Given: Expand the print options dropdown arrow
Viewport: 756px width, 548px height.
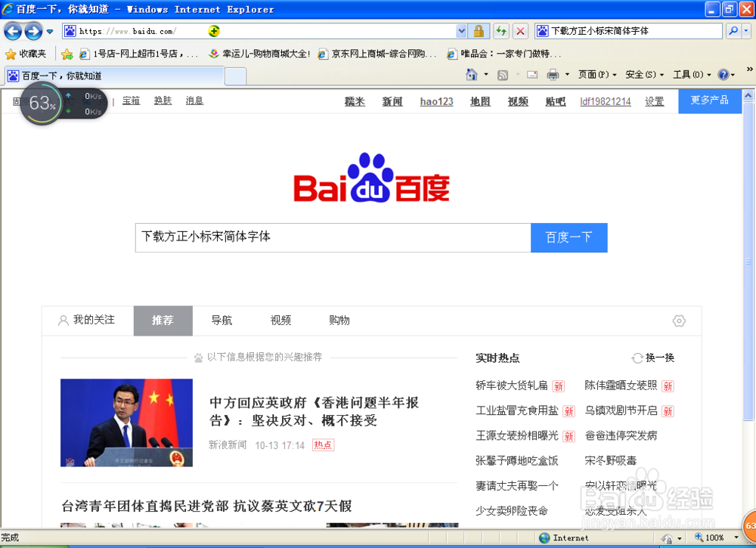Looking at the screenshot, I should tap(567, 75).
